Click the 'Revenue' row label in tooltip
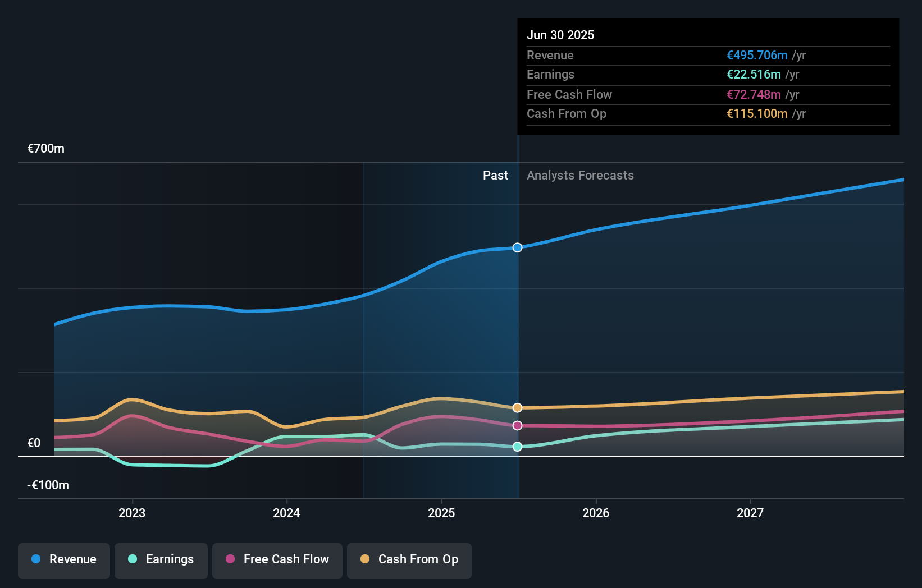Viewport: 922px width, 588px height. tap(550, 56)
